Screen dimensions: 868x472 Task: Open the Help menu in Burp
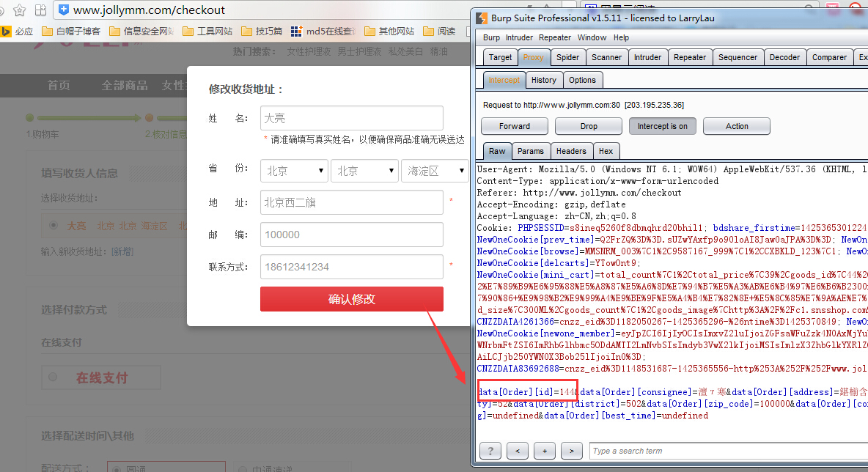tap(621, 37)
